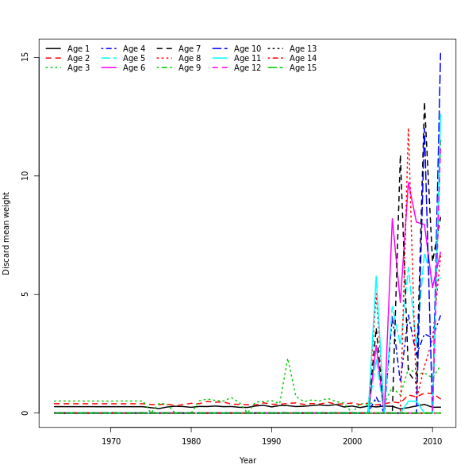The image size is (476, 476).
Task: Click the Age 3 legend label
Action: (x=79, y=68)
